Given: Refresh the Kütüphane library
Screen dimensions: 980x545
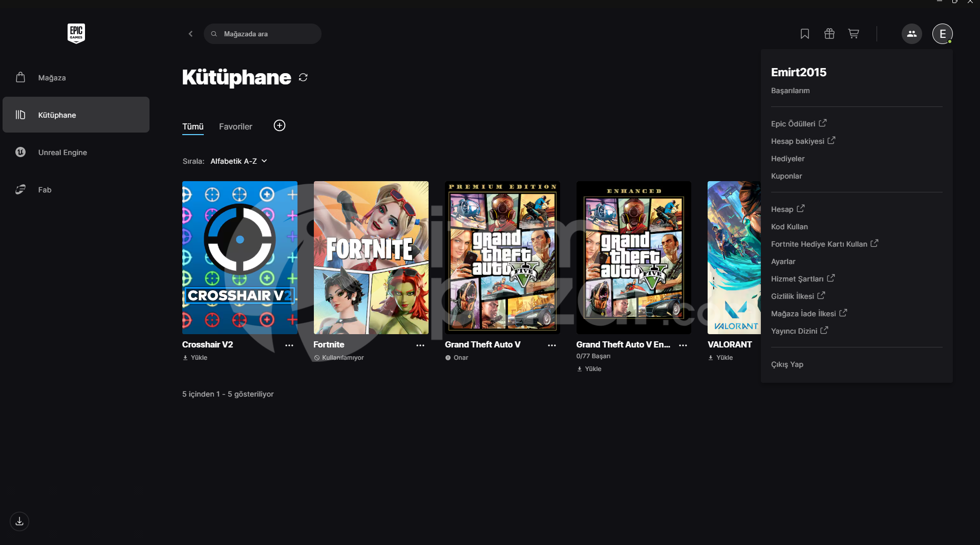Looking at the screenshot, I should (303, 77).
